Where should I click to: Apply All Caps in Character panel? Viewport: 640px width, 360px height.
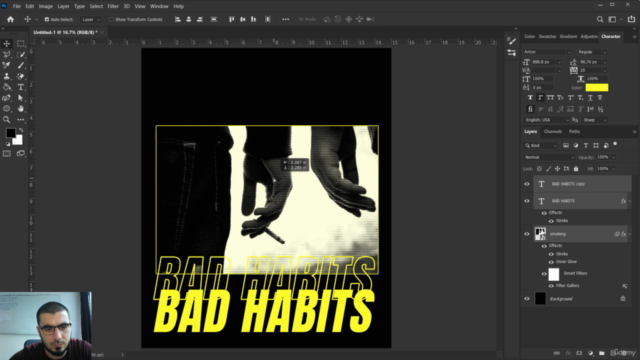[x=550, y=98]
